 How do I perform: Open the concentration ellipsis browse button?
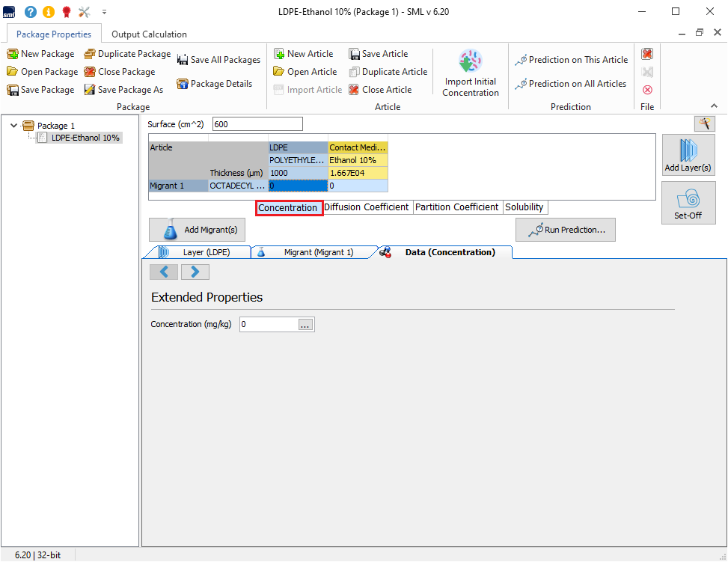pos(306,325)
